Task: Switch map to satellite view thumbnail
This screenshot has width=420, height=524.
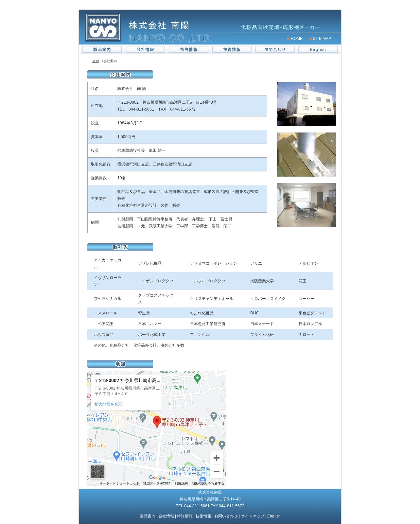Action: [97, 472]
